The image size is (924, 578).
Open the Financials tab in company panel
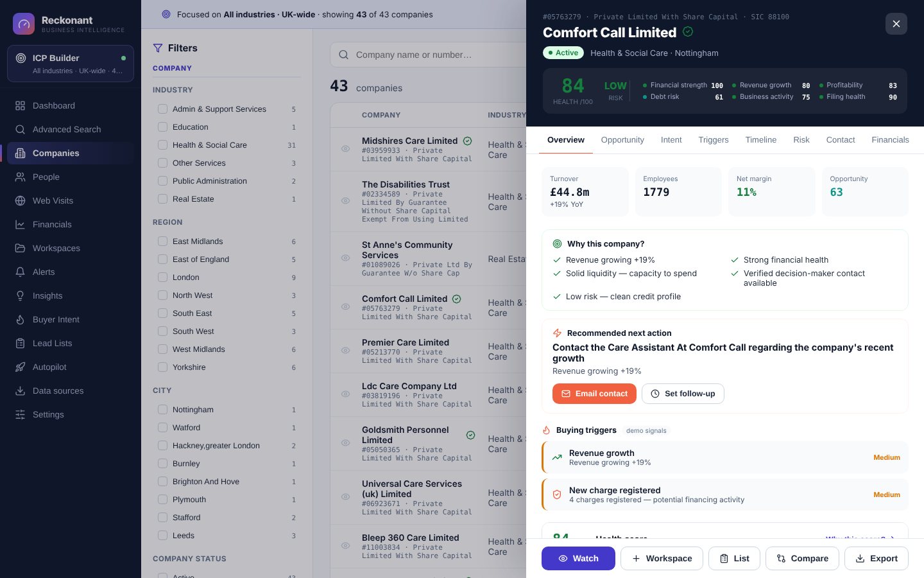[890, 140]
